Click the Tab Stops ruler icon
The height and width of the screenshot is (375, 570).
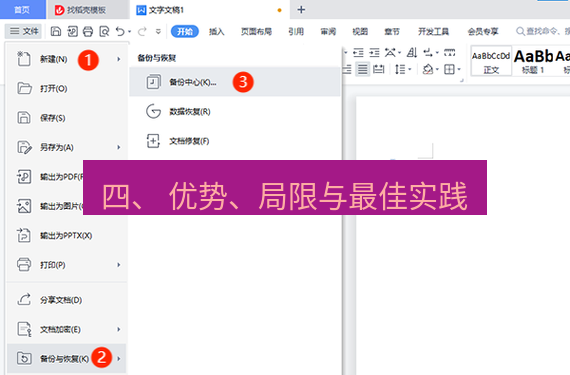pyautogui.click(x=450, y=53)
